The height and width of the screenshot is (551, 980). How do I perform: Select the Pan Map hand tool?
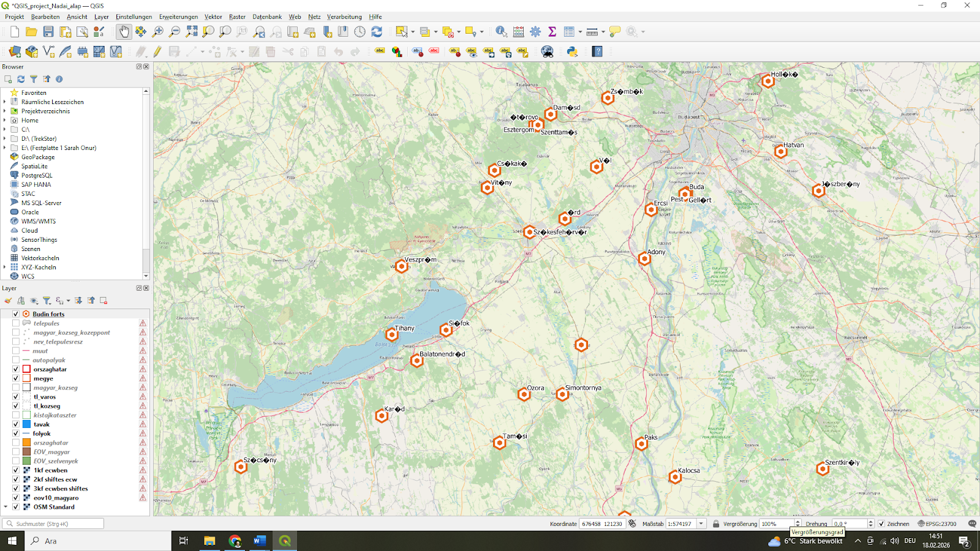coord(124,31)
